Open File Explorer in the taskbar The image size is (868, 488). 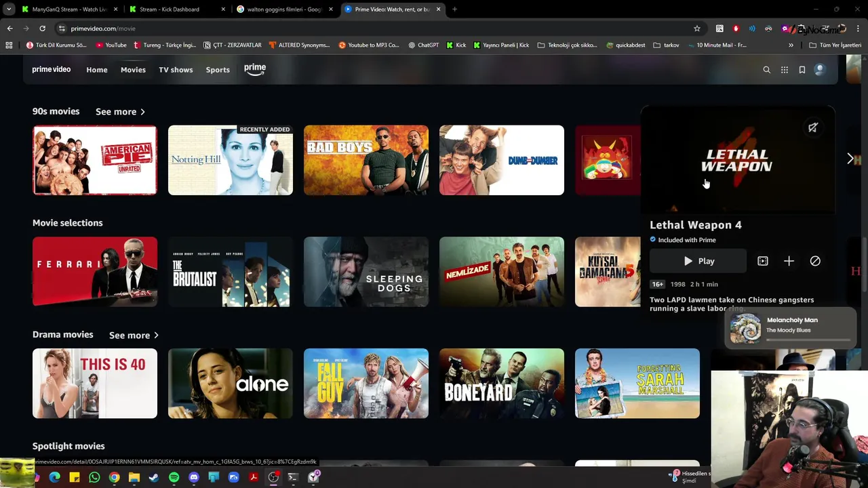pos(134,477)
